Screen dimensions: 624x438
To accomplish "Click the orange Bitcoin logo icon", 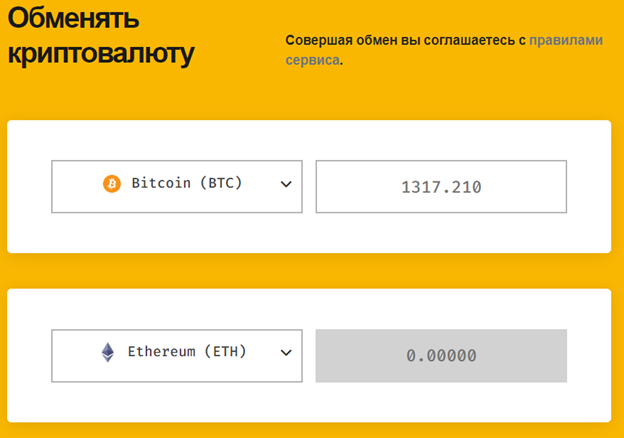I will click(111, 184).
